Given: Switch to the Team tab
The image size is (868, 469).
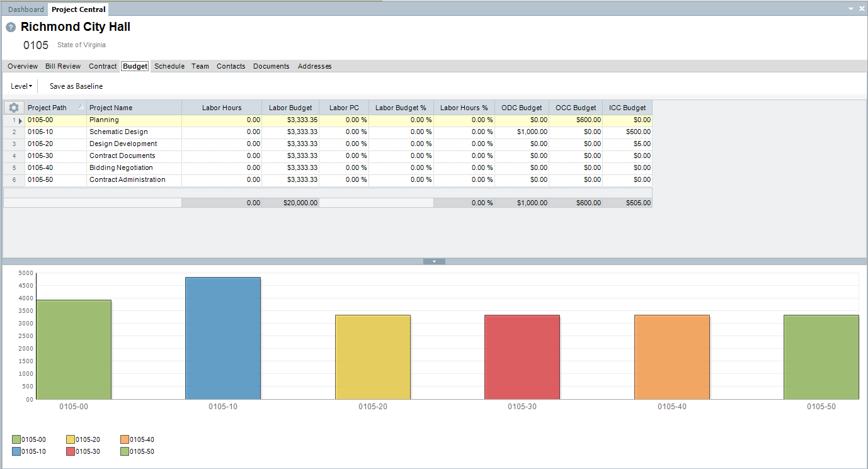Looking at the screenshot, I should coord(200,66).
